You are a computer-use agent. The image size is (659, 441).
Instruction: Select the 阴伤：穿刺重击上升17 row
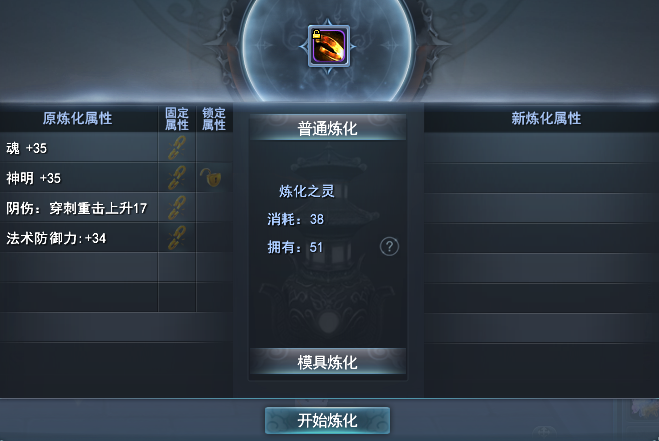[79, 208]
